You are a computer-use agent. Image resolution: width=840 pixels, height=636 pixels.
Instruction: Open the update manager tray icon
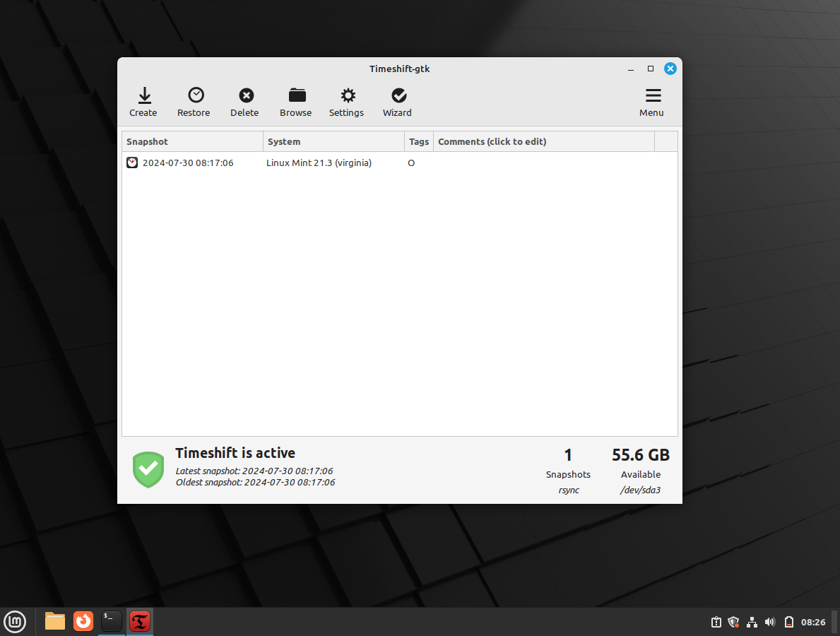click(x=716, y=622)
